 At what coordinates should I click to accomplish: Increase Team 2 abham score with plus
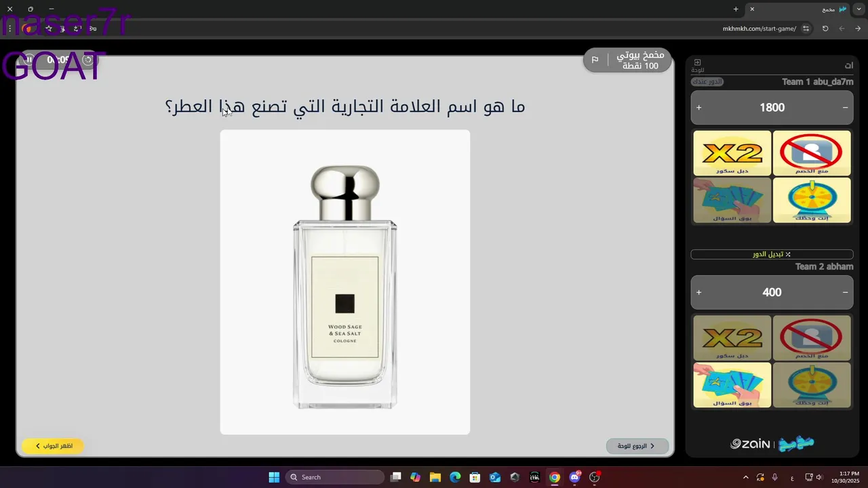point(699,293)
